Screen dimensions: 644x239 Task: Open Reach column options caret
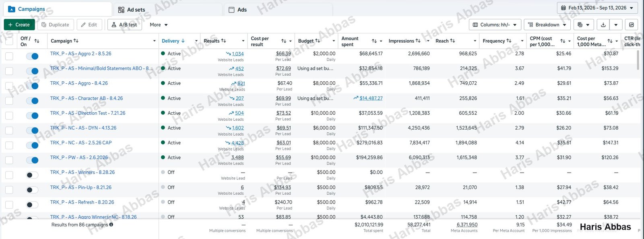pyautogui.click(x=475, y=41)
